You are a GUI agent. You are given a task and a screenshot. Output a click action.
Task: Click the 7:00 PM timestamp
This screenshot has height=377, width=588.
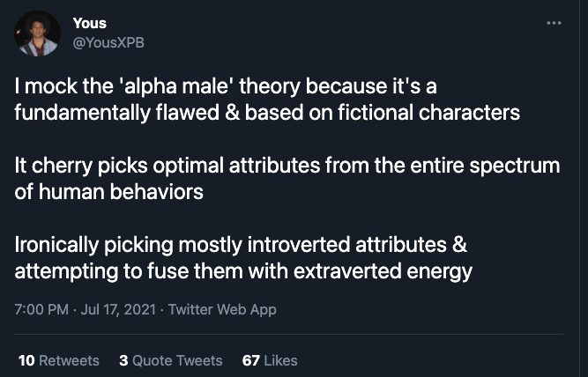pyautogui.click(x=41, y=309)
